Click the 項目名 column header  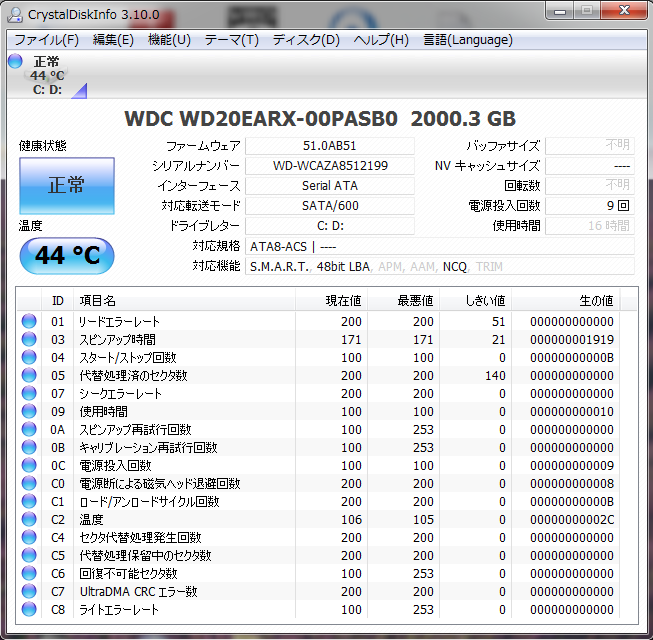pyautogui.click(x=184, y=301)
